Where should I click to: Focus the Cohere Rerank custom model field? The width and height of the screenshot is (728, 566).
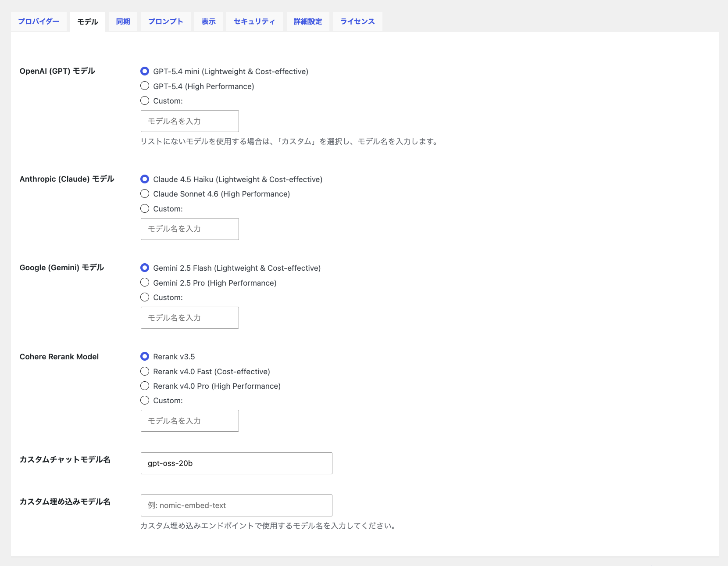pos(190,421)
